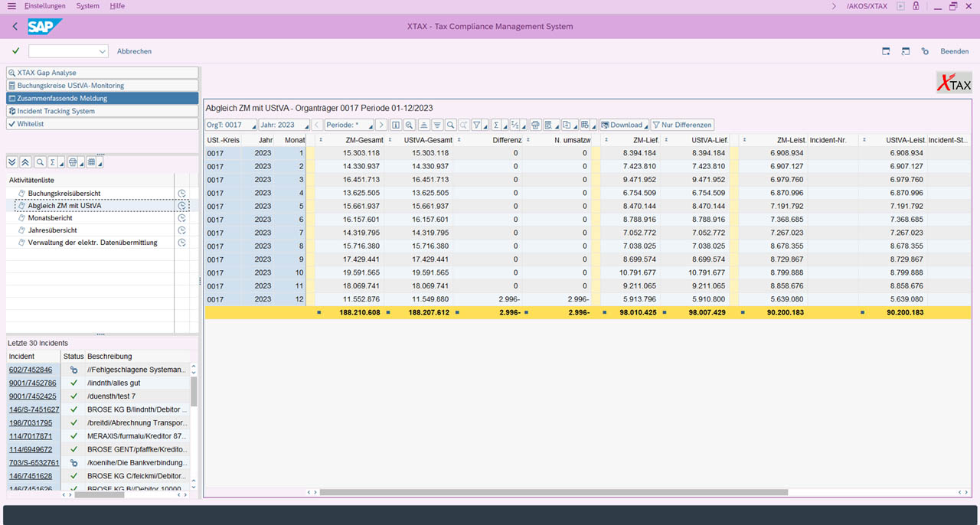Switch to XTAX Gap Analyse

(102, 73)
